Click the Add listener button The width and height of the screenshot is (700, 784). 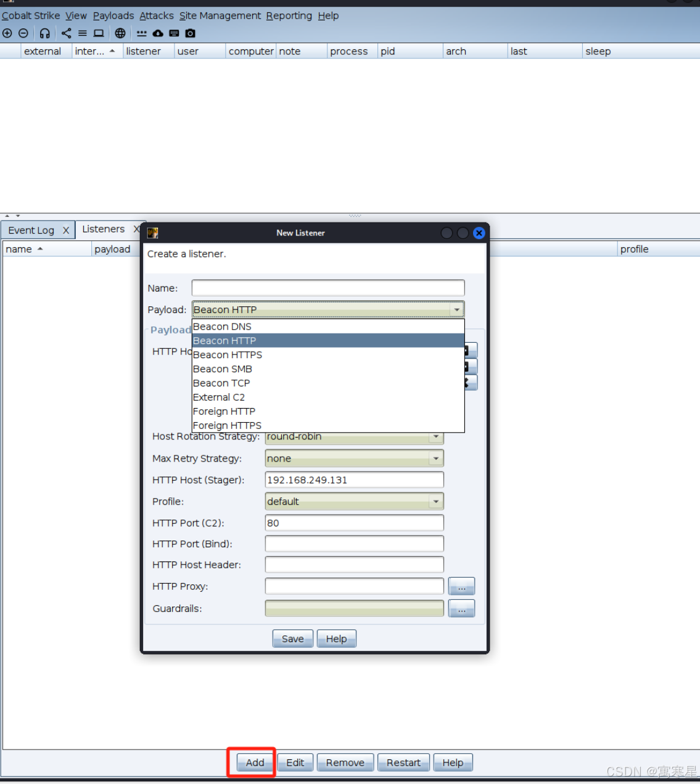coord(255,762)
